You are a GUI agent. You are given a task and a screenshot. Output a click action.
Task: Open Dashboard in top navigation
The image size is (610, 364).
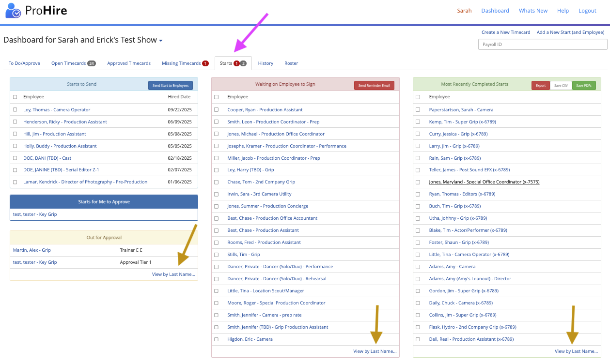(x=495, y=11)
